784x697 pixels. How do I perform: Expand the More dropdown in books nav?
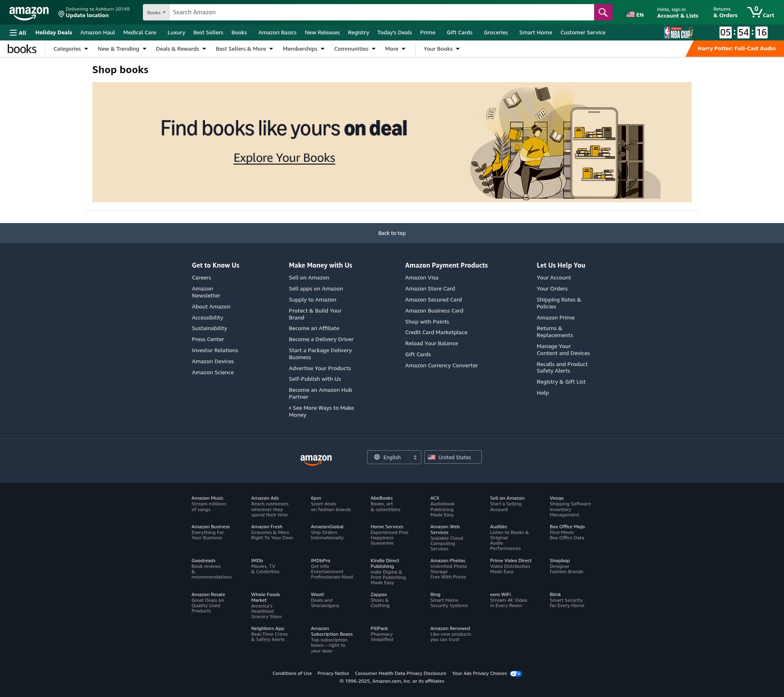[x=395, y=49]
